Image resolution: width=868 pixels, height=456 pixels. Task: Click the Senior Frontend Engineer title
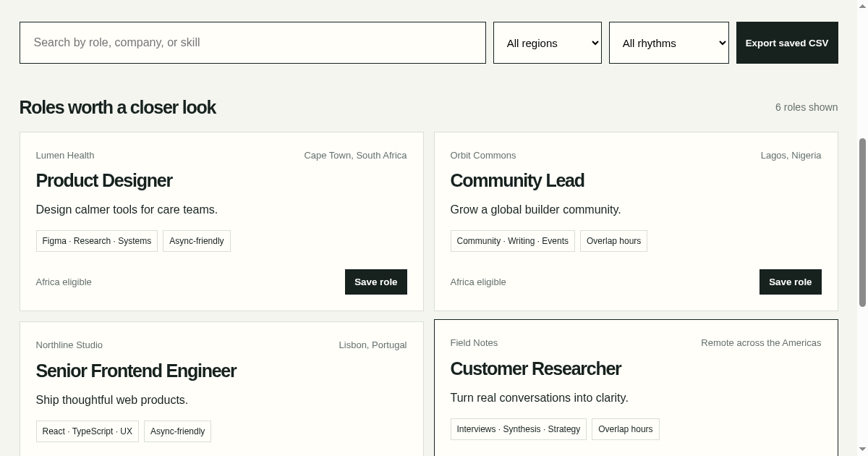[136, 371]
